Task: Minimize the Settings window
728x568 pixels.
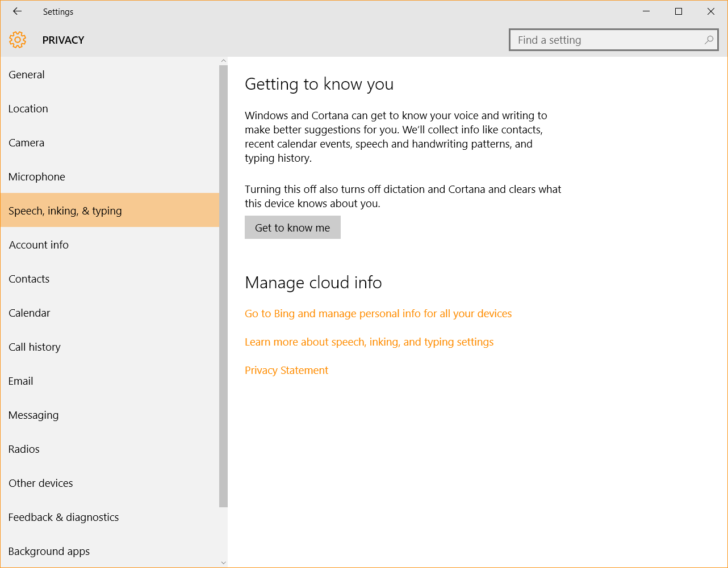Action: tap(646, 11)
